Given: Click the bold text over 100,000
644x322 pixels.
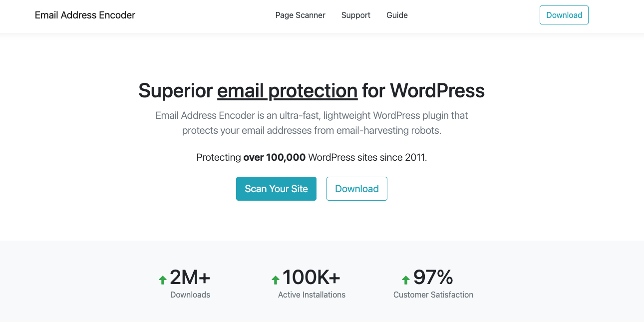Looking at the screenshot, I should 274,157.
